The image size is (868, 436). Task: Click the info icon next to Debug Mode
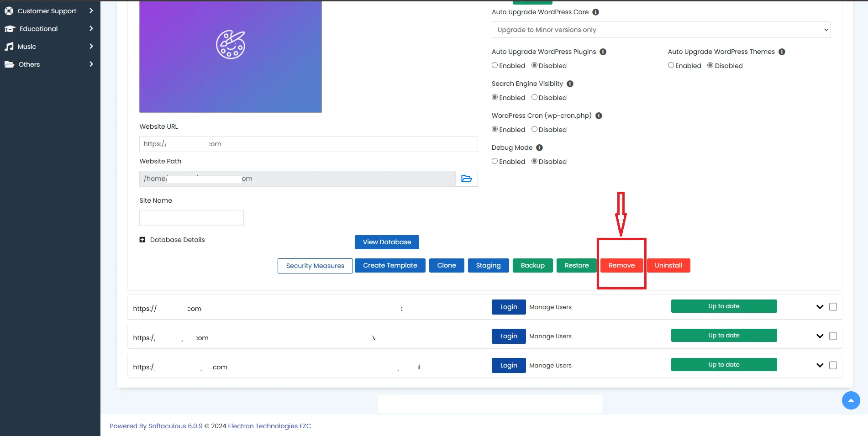(540, 147)
